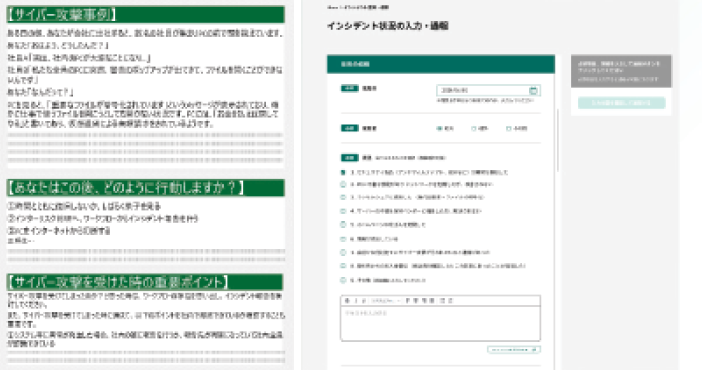The width and height of the screenshot is (702, 370).
Task: Select the last radio button option
Action: (x=509, y=129)
